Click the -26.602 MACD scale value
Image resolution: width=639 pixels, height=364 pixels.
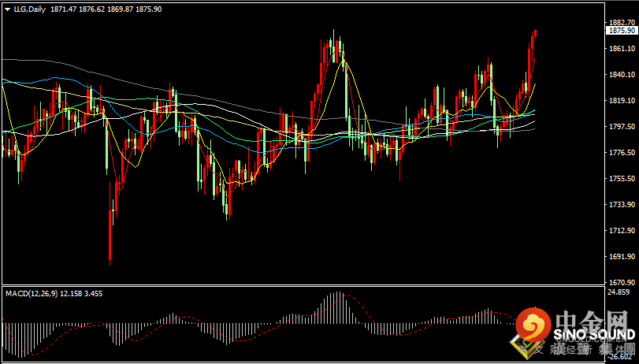[x=619, y=356]
